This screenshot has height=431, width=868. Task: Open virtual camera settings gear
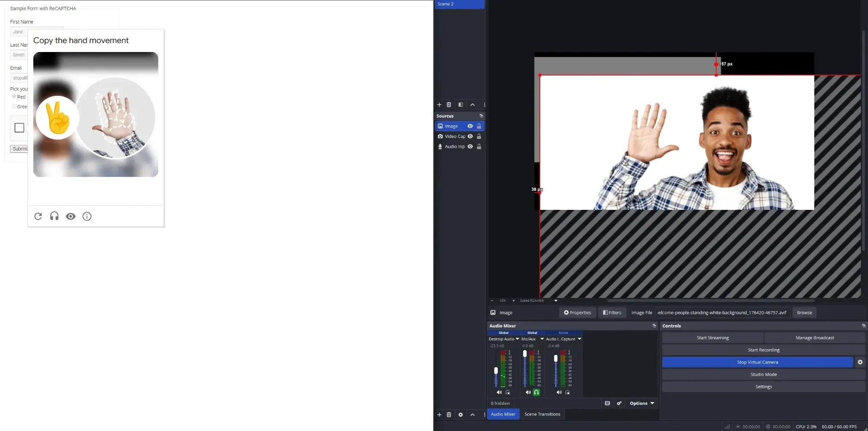pos(860,362)
